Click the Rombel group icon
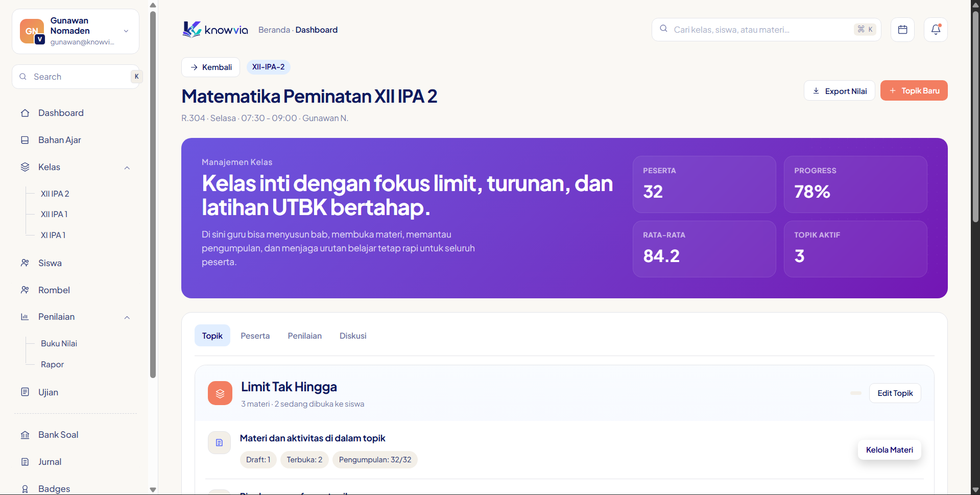The width and height of the screenshot is (980, 495). [25, 290]
